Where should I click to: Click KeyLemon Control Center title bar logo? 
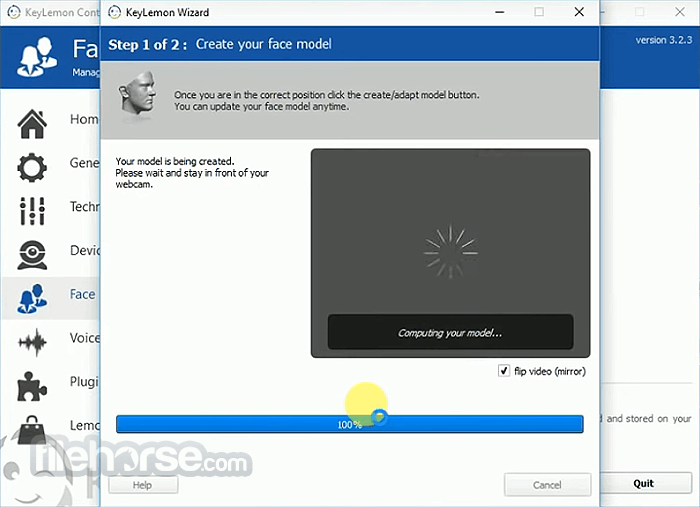click(14, 12)
